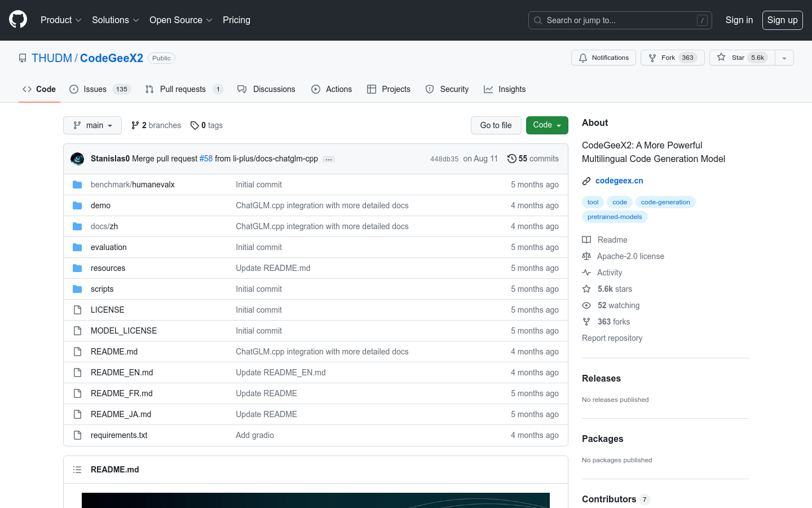Open the codegeex.cn website link
The height and width of the screenshot is (508, 812).
click(619, 181)
